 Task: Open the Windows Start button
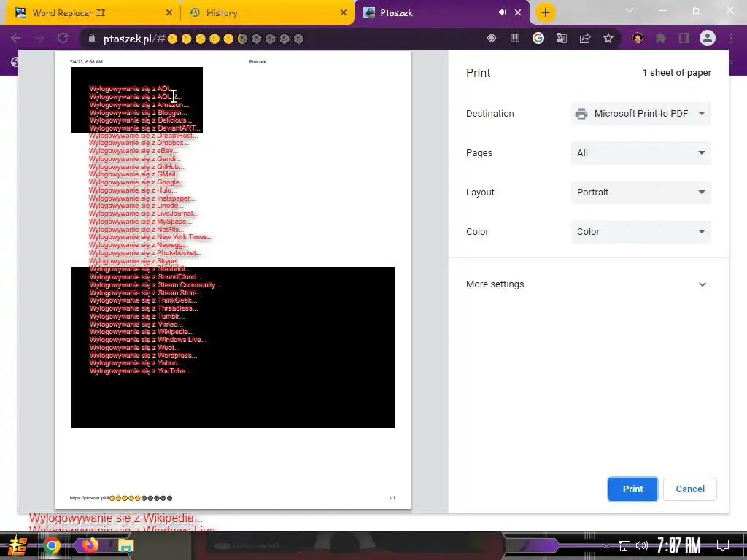(18, 545)
